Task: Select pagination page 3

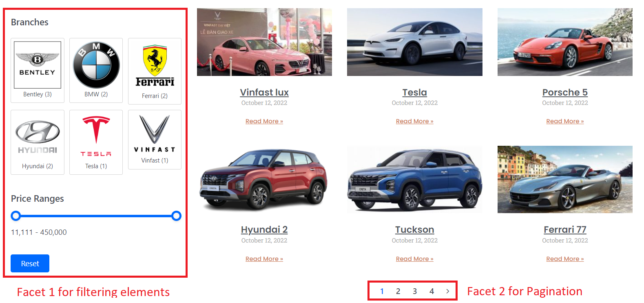Action: point(415,291)
